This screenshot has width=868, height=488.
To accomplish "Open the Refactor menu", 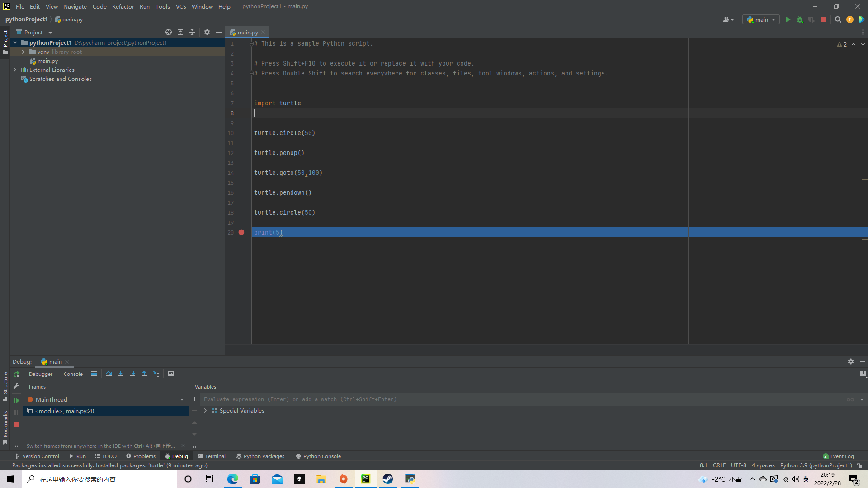I will click(x=123, y=6).
